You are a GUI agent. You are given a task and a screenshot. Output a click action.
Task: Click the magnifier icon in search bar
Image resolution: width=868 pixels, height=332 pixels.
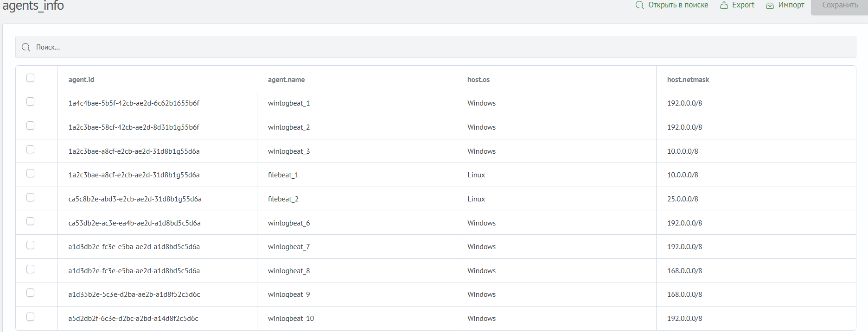pos(26,47)
